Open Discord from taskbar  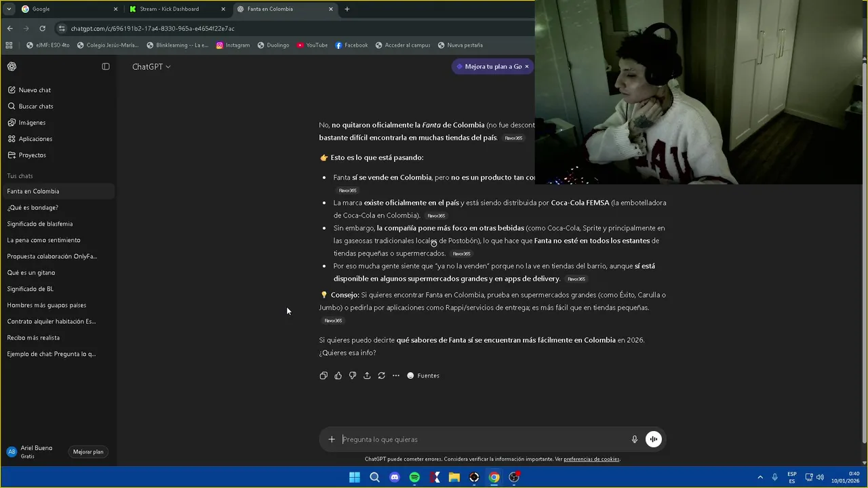(x=395, y=477)
